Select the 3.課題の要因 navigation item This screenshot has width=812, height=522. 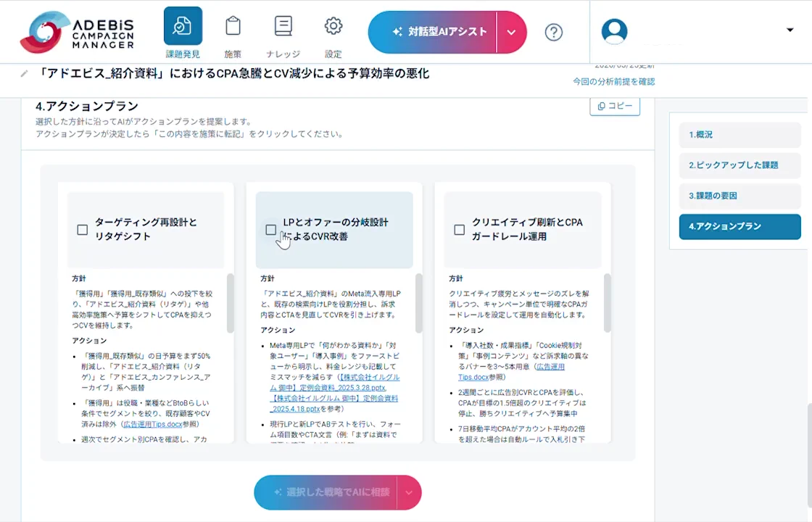click(739, 196)
